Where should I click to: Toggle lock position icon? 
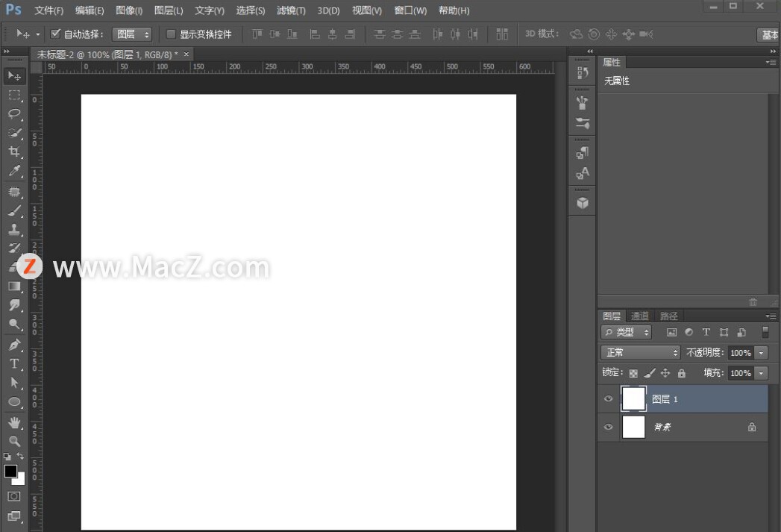click(x=665, y=372)
